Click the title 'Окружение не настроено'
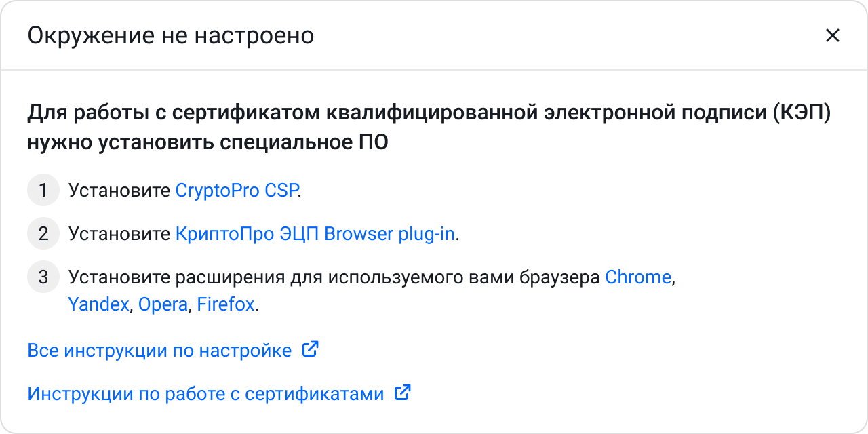868x434 pixels. [x=170, y=35]
